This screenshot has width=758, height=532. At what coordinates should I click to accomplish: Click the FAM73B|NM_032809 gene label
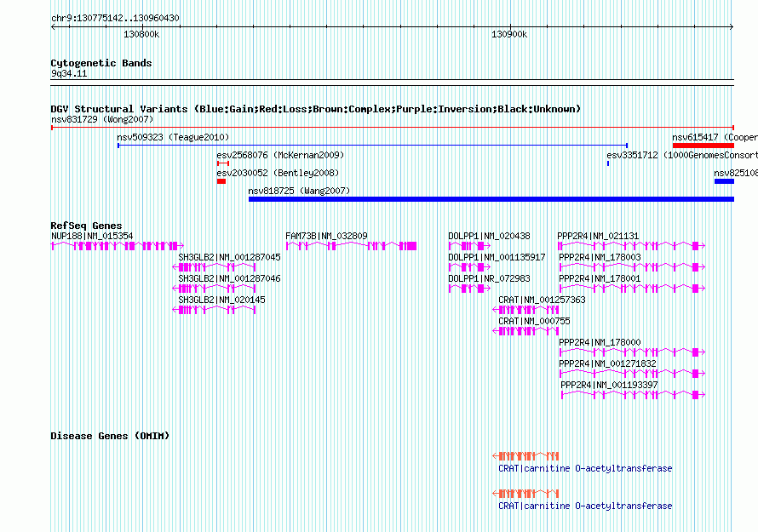pyautogui.click(x=326, y=236)
